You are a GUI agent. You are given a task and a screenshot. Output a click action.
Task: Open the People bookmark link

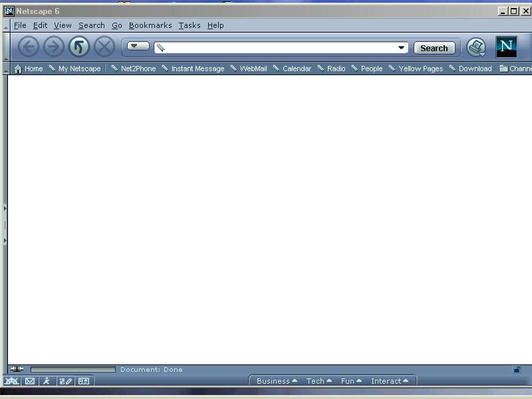point(367,68)
